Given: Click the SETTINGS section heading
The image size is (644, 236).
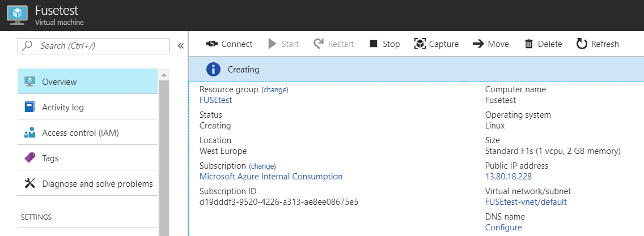Looking at the screenshot, I should pyautogui.click(x=36, y=217).
